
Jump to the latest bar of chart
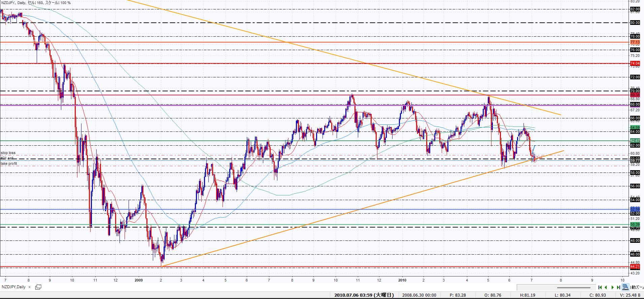click(x=618, y=287)
